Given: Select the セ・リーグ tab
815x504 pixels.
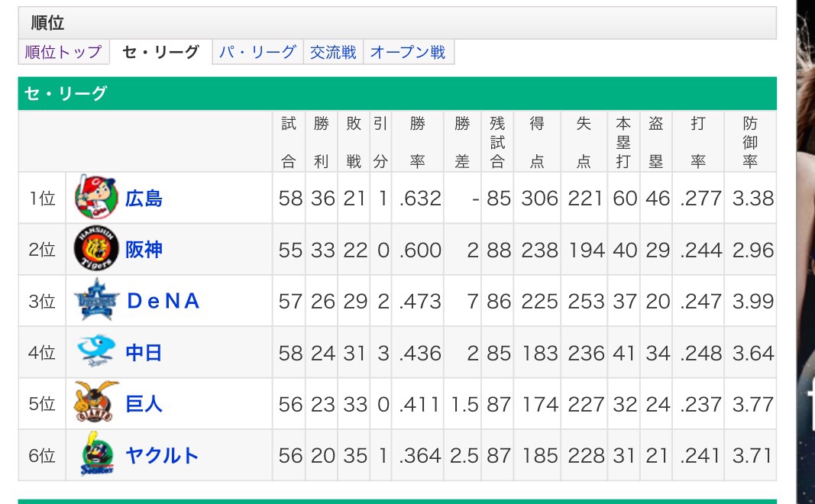Looking at the screenshot, I should tap(161, 53).
